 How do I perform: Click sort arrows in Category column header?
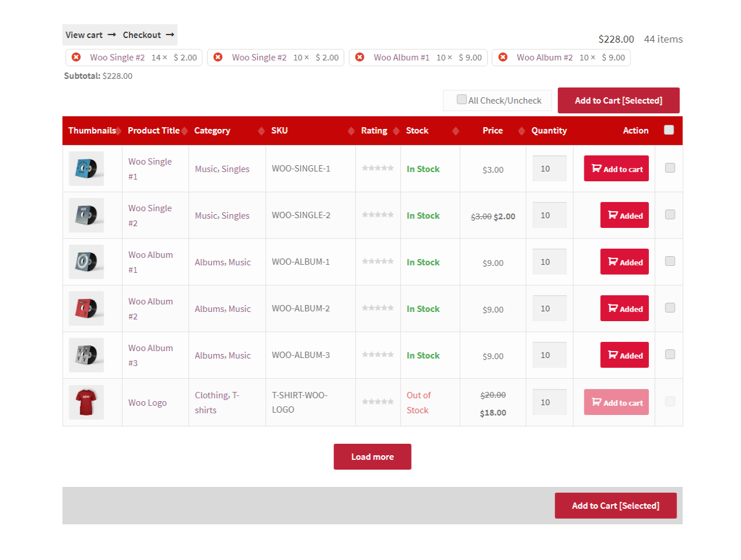(261, 131)
